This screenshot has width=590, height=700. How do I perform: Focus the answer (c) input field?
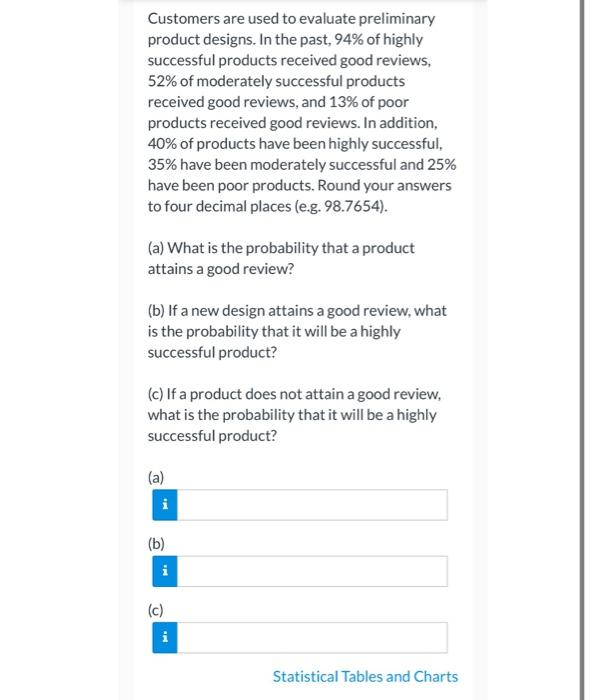point(312,637)
